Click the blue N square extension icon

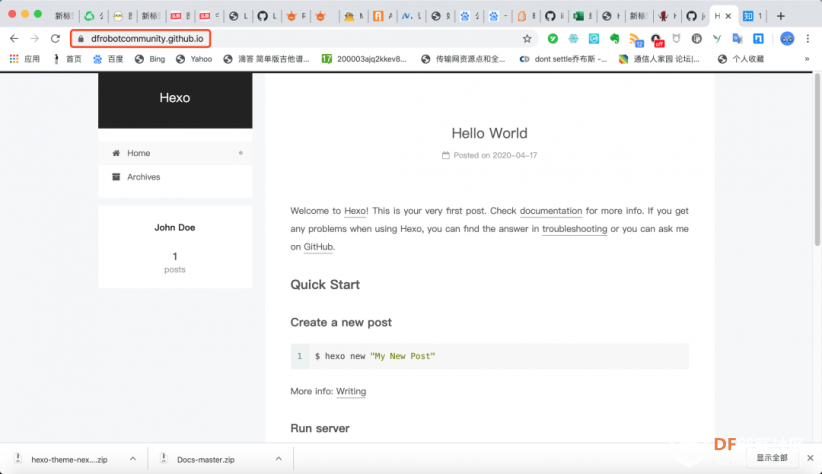pyautogui.click(x=758, y=38)
